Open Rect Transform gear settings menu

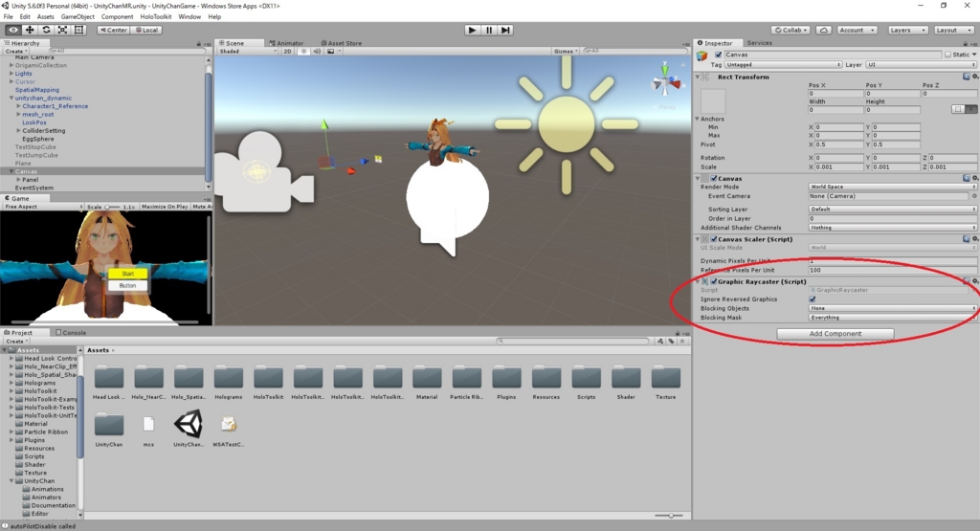[x=975, y=77]
